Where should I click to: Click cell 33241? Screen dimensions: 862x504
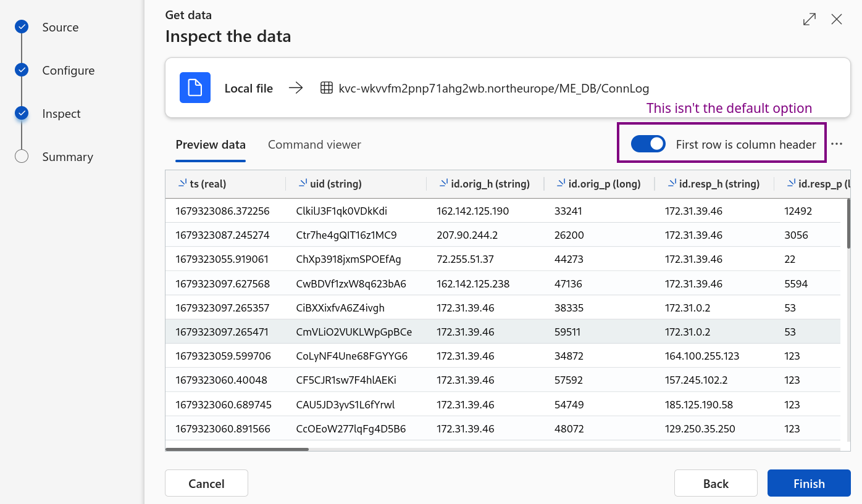point(568,211)
